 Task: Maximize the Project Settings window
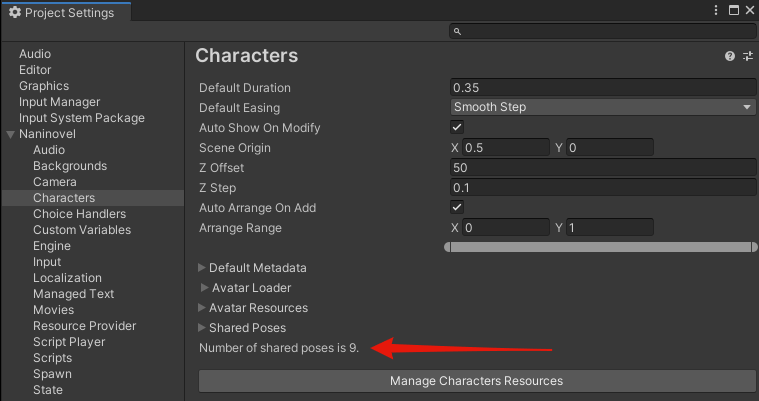click(x=733, y=11)
